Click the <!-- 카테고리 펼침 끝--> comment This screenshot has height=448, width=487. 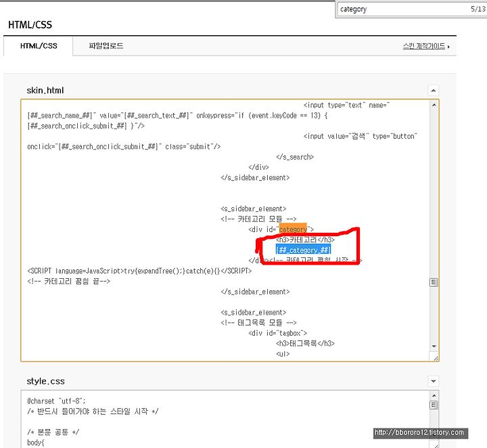(x=68, y=281)
